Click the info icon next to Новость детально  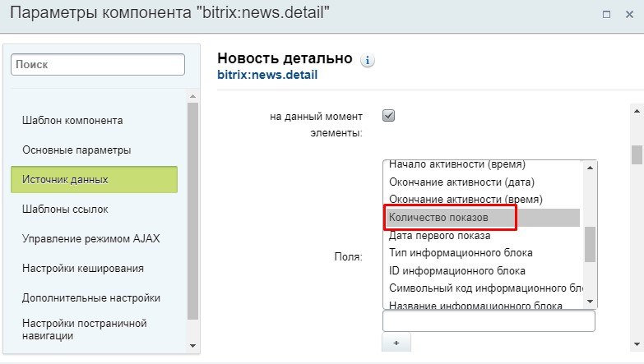click(x=367, y=60)
